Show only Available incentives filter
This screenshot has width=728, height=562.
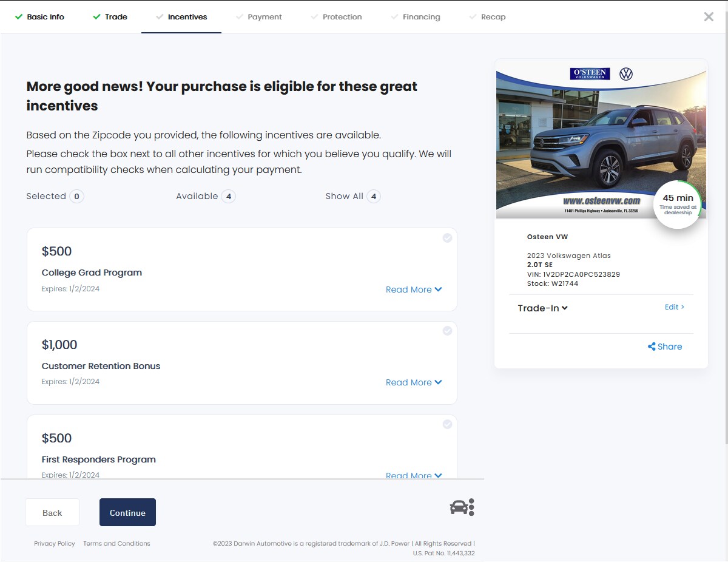click(x=205, y=196)
